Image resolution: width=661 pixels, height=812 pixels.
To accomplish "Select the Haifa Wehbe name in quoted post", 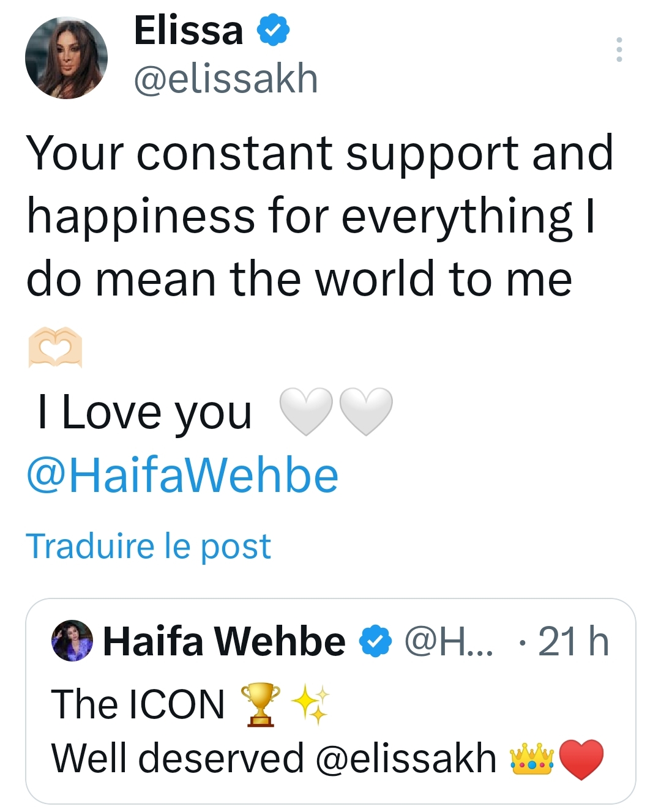I will coord(224,641).
